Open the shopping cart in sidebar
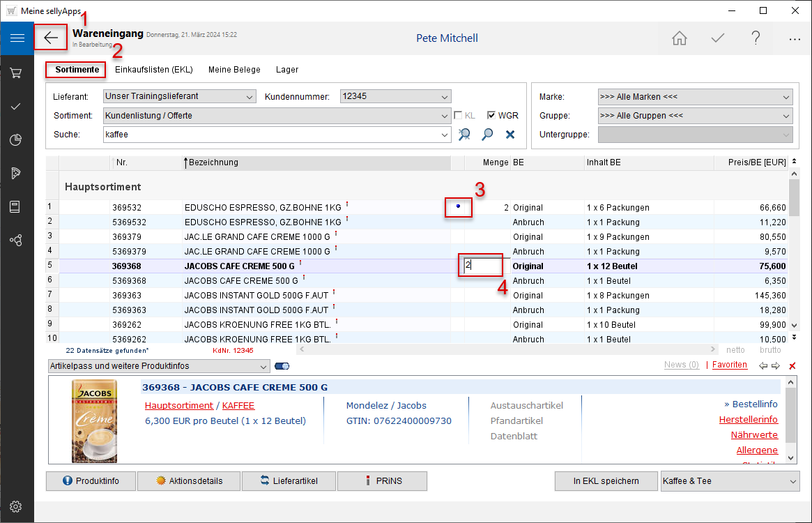This screenshot has height=523, width=812. click(16, 73)
